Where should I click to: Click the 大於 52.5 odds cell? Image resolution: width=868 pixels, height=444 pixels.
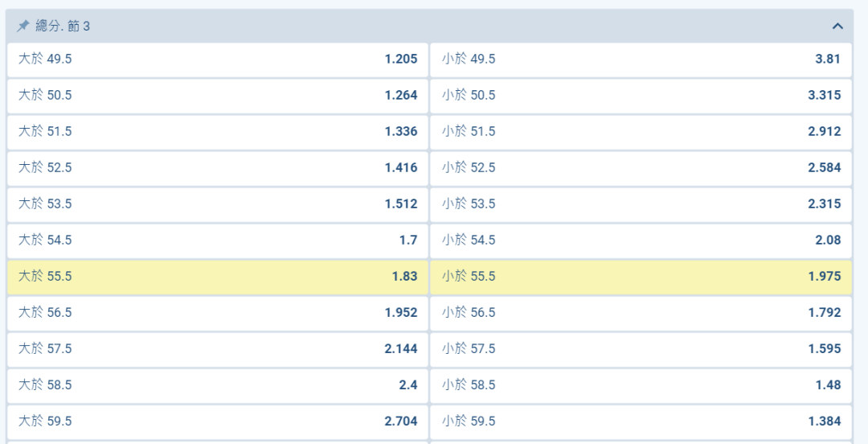217,167
